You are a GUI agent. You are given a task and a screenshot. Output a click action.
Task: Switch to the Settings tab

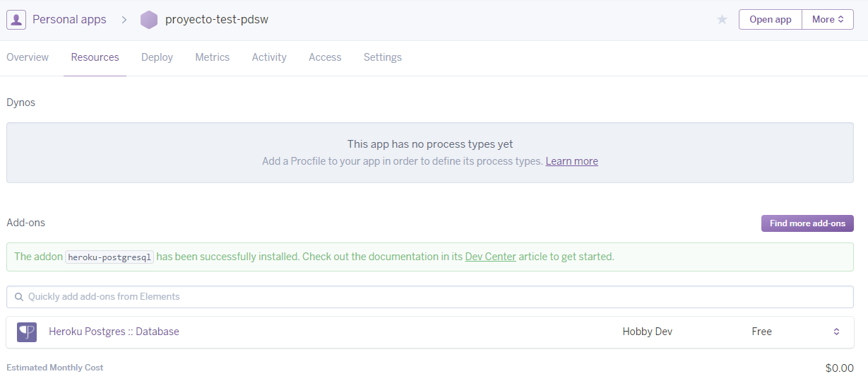(383, 57)
